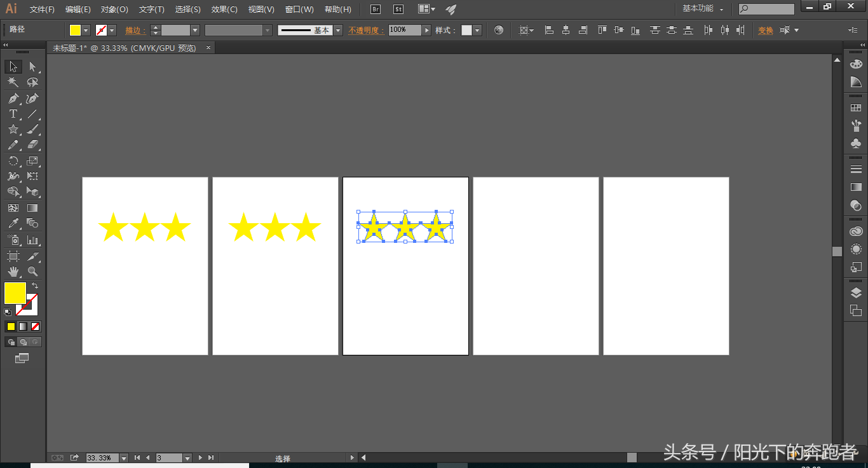Click the opacity 100% input field

(405, 30)
